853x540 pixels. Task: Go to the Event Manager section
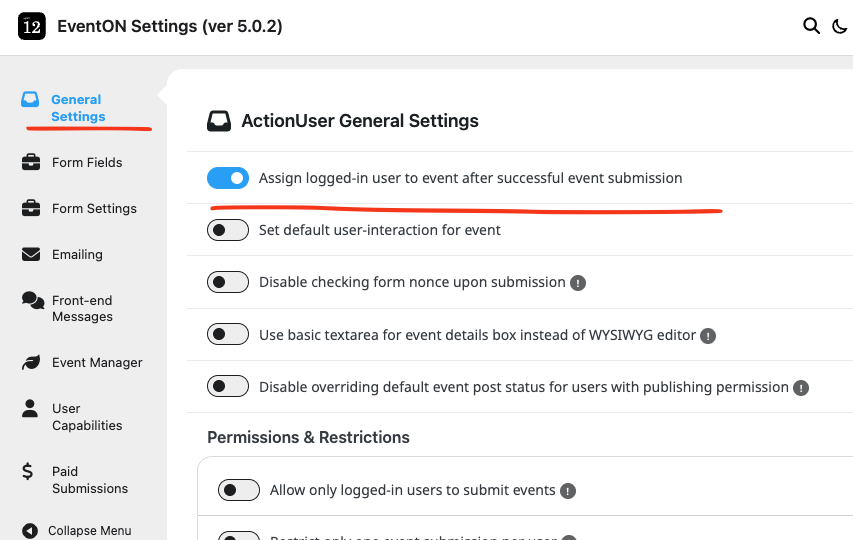tap(97, 362)
